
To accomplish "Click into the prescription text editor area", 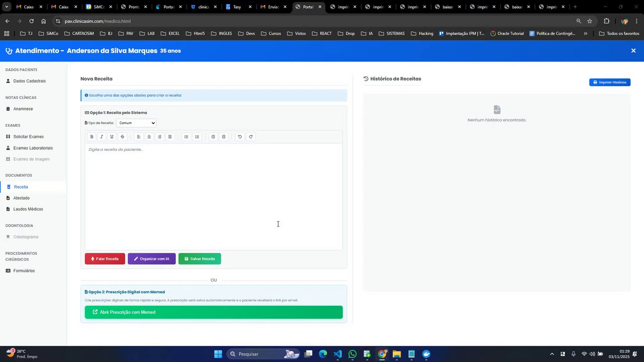I will [x=214, y=197].
